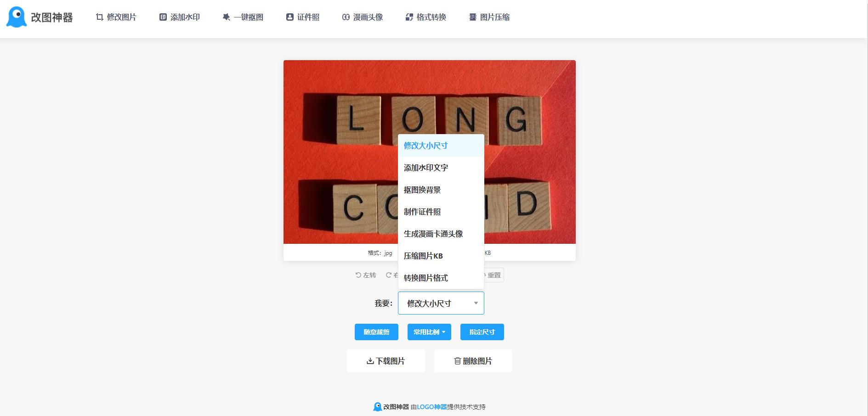Rotate image left with 左转
Viewport: 868px width, 416px height.
click(x=366, y=275)
